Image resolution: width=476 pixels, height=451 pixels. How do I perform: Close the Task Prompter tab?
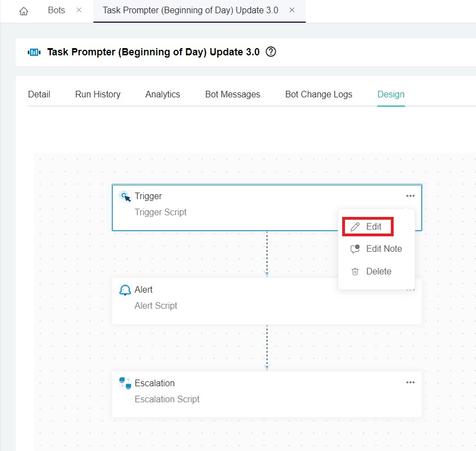point(292,11)
